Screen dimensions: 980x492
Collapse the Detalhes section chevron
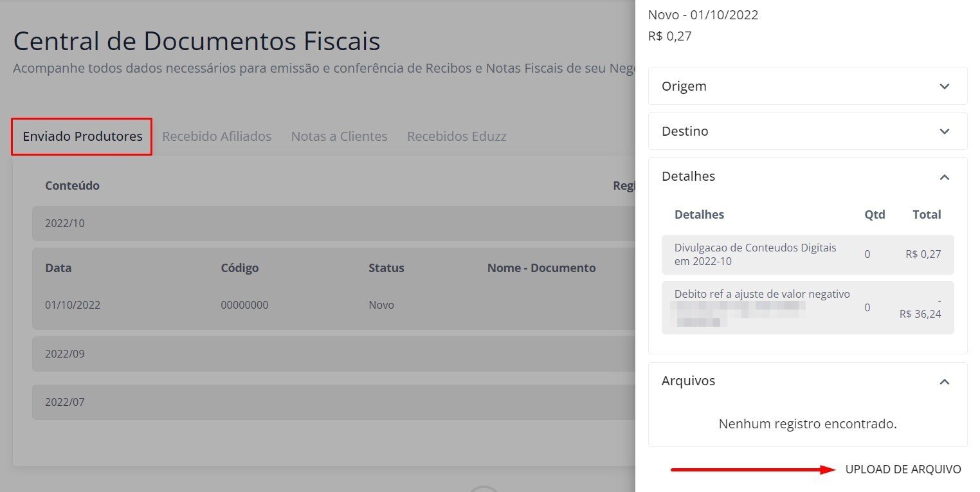944,177
